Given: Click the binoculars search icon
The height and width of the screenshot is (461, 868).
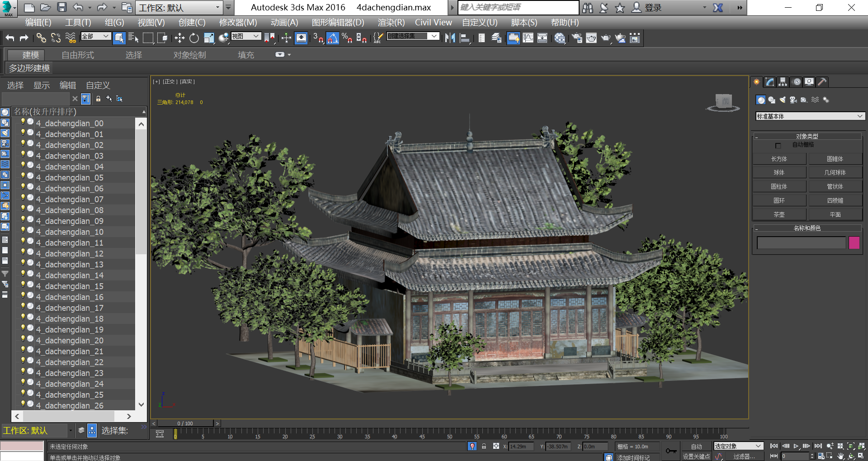Looking at the screenshot, I should coord(588,7).
